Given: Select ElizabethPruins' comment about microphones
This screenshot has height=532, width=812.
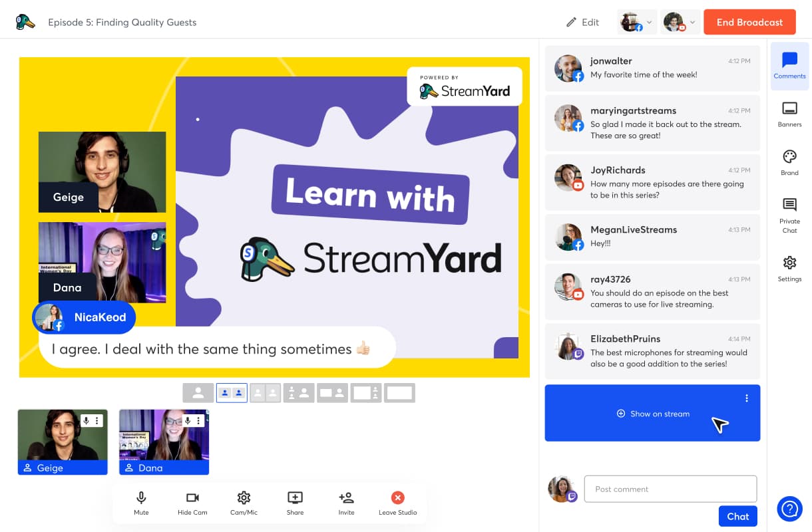Looking at the screenshot, I should point(652,352).
